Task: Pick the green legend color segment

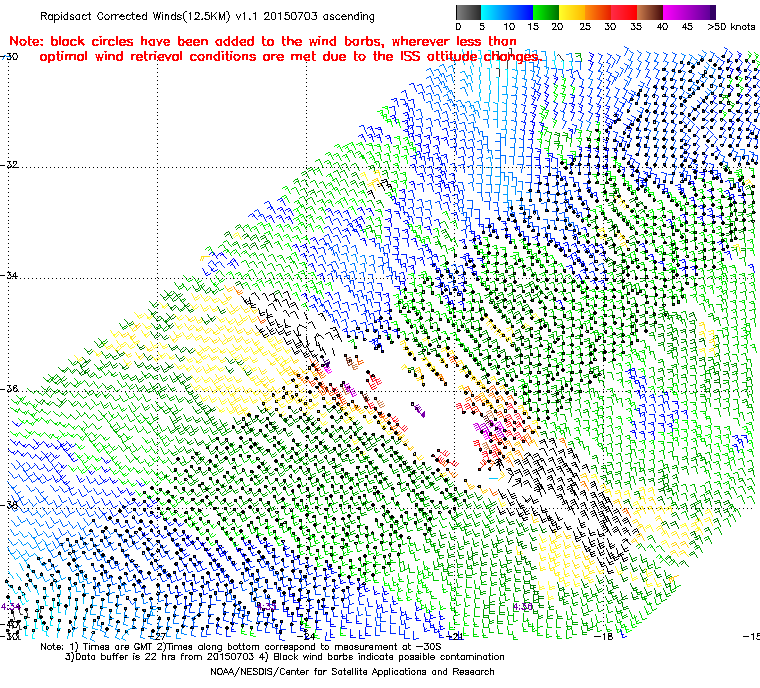Action: 546,12
